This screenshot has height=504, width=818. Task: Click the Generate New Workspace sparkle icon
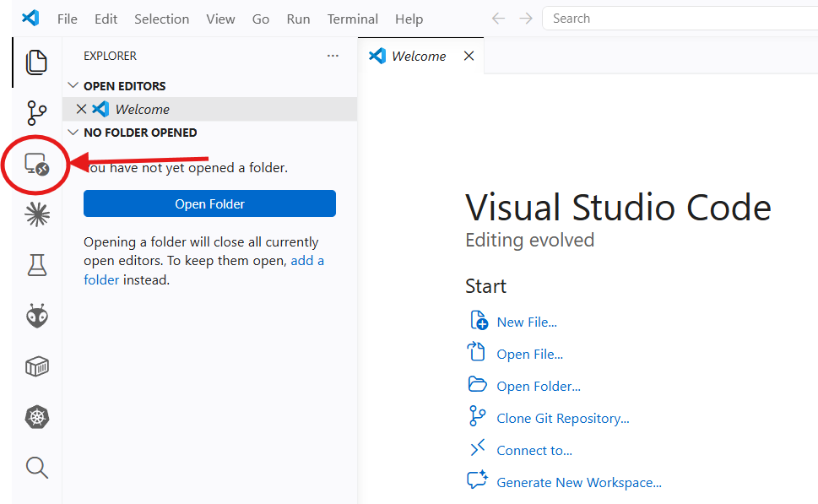[477, 480]
